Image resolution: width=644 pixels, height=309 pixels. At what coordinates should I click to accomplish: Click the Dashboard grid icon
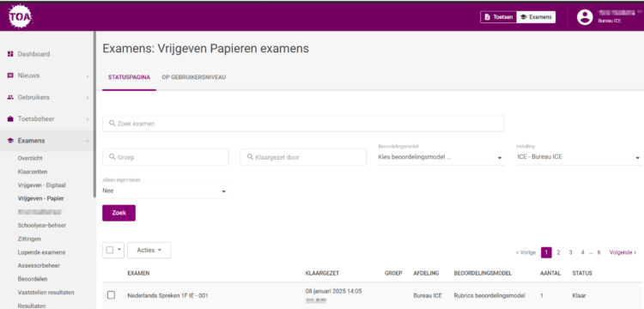click(x=10, y=54)
